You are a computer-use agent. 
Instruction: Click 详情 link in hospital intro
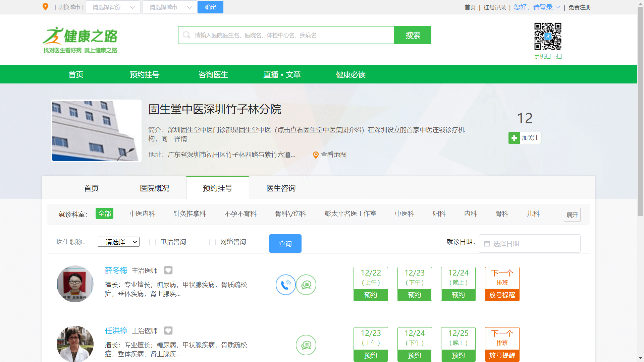pos(180,139)
